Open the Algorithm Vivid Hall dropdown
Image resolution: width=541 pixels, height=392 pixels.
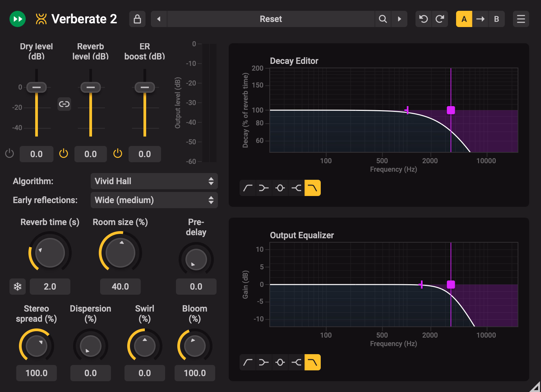click(154, 181)
